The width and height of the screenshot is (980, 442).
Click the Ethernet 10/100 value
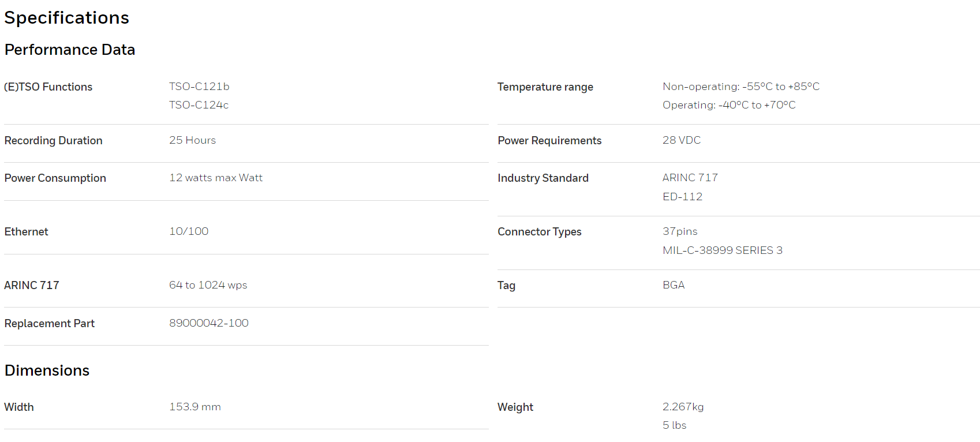[189, 231]
